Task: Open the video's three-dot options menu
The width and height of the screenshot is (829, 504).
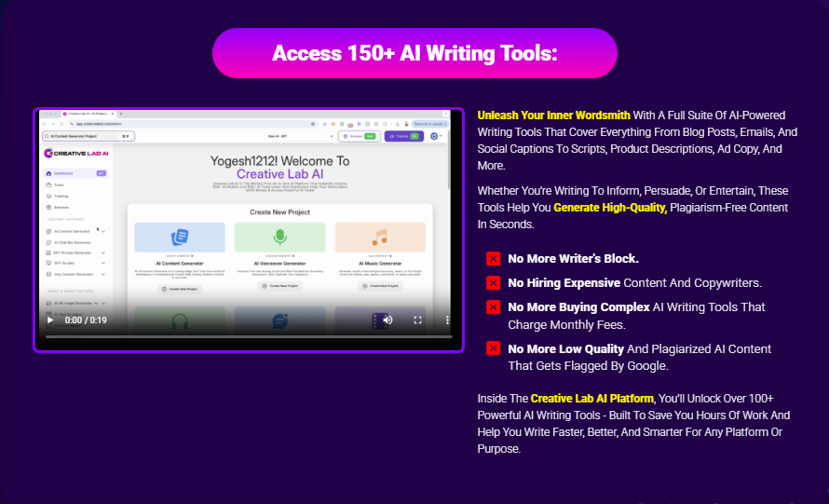Action: (x=447, y=320)
